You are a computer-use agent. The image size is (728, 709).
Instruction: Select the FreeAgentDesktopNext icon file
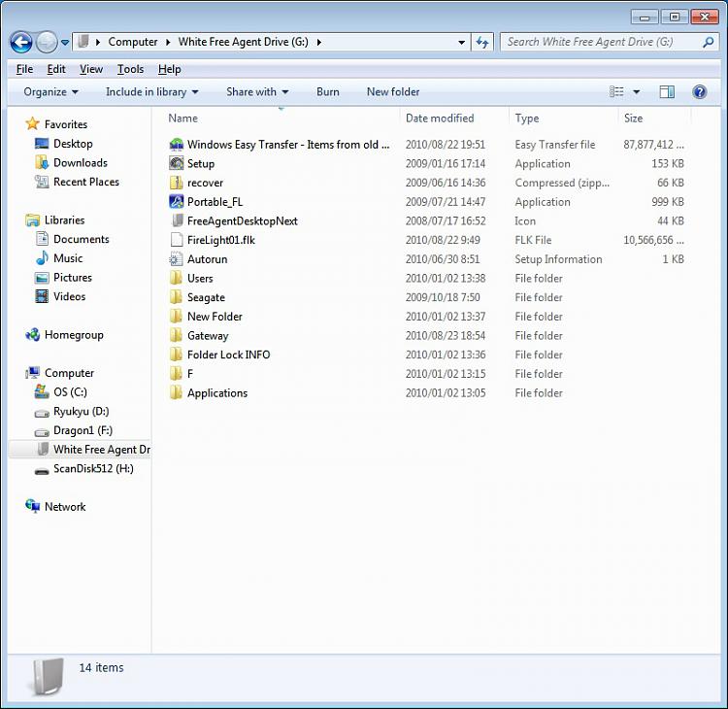(176, 220)
